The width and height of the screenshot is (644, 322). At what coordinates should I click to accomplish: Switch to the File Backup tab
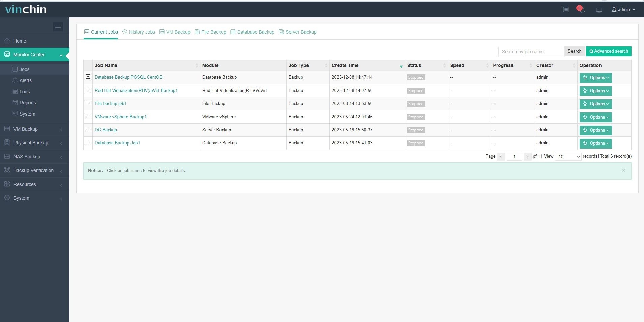(x=210, y=32)
